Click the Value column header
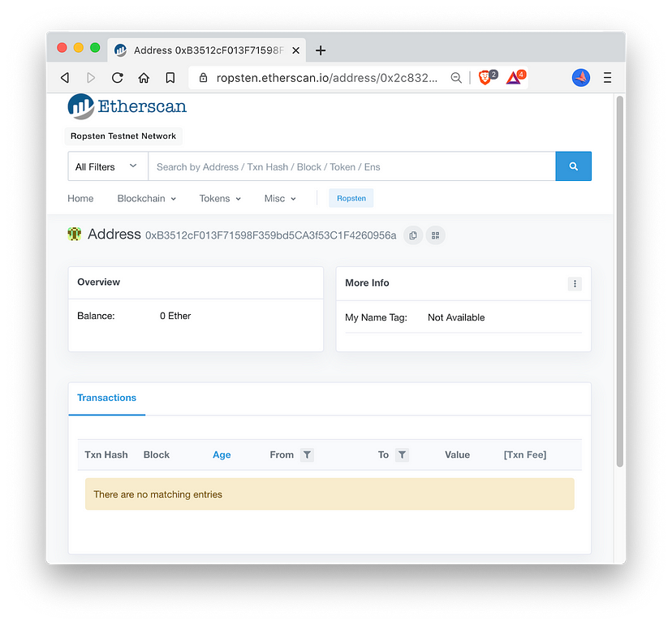 tap(457, 455)
